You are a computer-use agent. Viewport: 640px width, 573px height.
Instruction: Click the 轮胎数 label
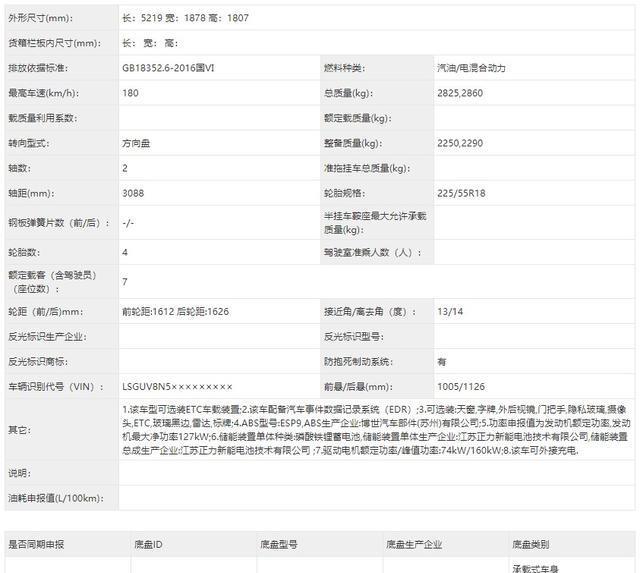coord(24,252)
